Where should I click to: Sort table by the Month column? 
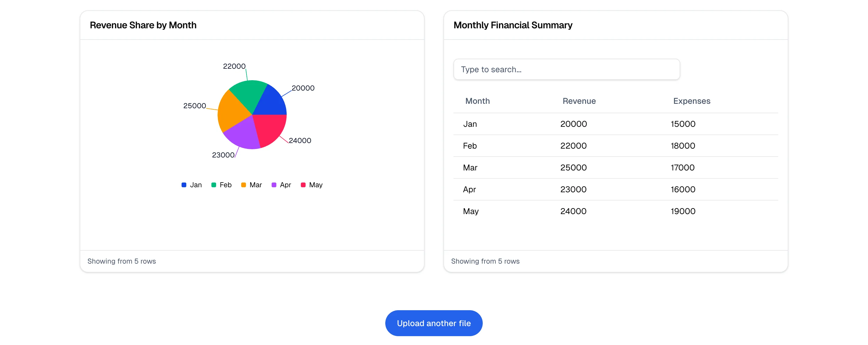tap(477, 101)
